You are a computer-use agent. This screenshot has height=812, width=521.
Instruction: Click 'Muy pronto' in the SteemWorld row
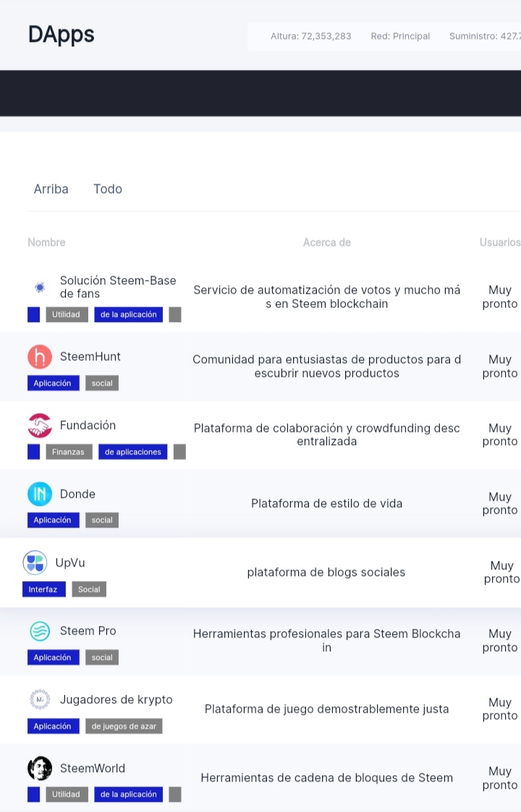[x=500, y=778]
